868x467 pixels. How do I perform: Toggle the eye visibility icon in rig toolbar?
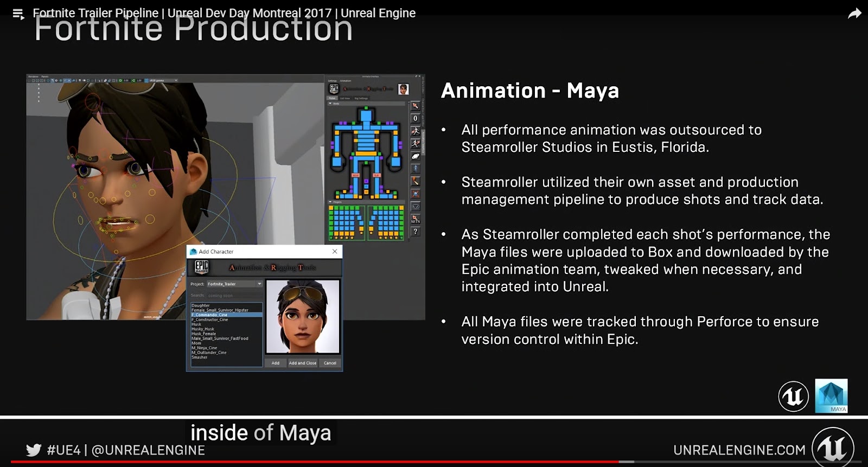pyautogui.click(x=416, y=207)
